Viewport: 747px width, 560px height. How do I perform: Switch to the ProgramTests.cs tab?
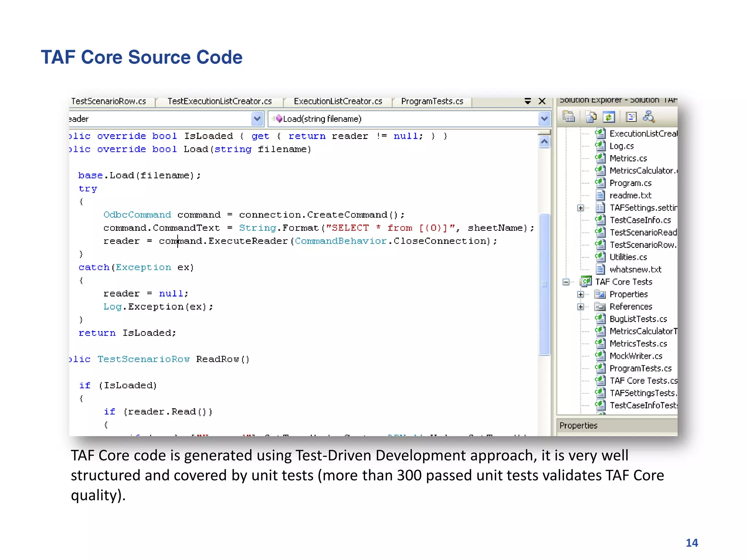click(432, 101)
